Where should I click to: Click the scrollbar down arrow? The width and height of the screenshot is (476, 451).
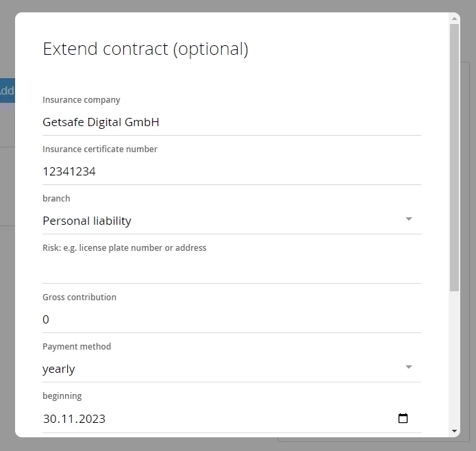click(454, 431)
